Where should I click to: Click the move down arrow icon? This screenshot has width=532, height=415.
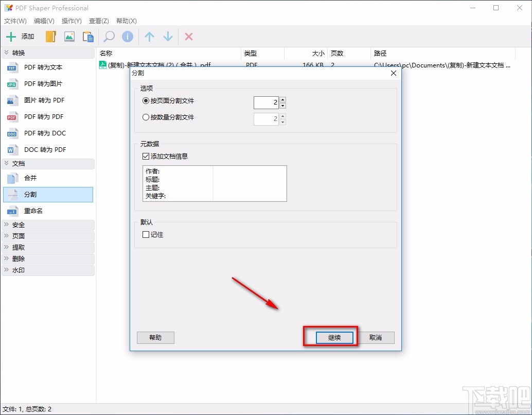(168, 37)
